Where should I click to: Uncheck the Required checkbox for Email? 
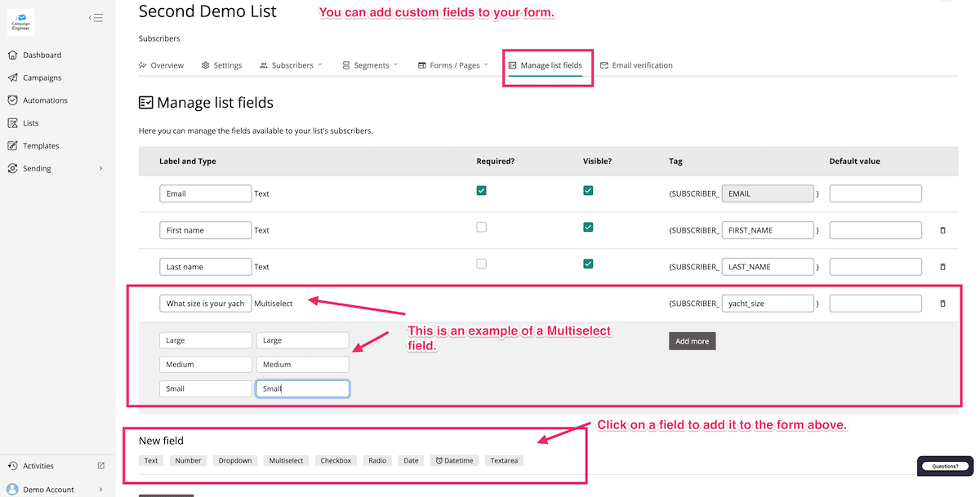(x=481, y=191)
